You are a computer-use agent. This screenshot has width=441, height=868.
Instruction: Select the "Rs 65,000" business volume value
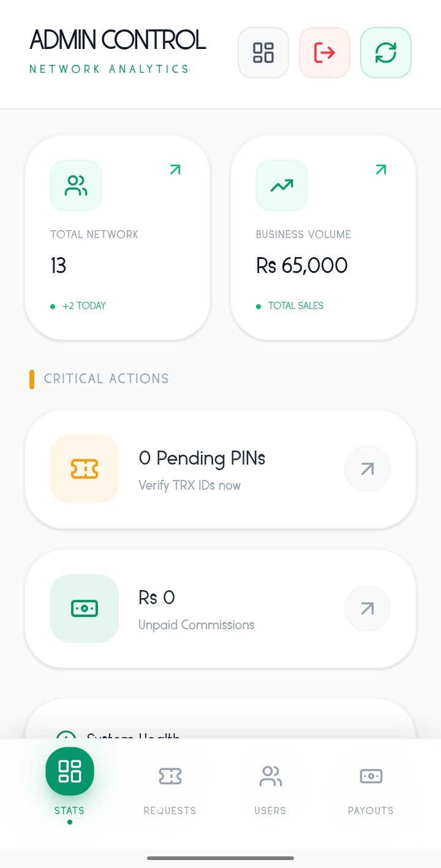[302, 266]
